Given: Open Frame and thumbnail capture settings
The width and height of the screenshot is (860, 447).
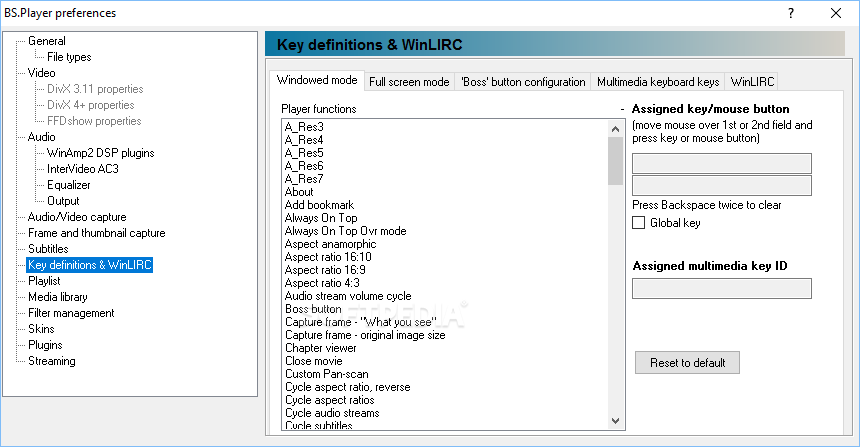Looking at the screenshot, I should click(x=97, y=233).
